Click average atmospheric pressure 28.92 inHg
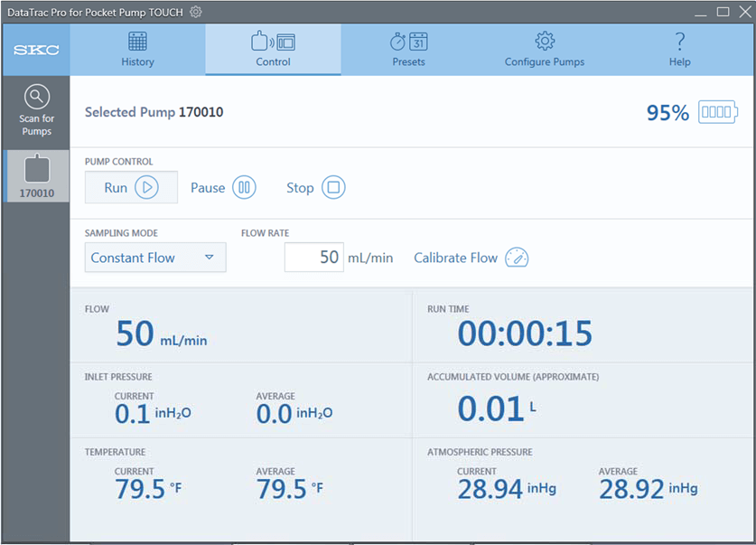The width and height of the screenshot is (756, 545). (x=649, y=490)
